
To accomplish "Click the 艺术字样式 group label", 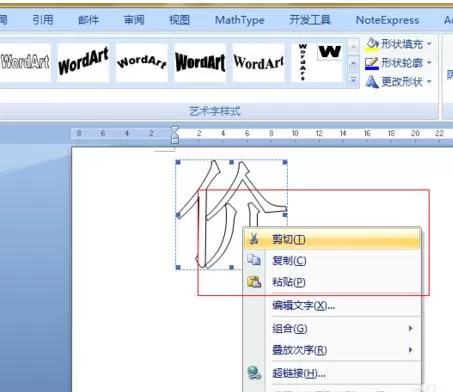I will (215, 111).
